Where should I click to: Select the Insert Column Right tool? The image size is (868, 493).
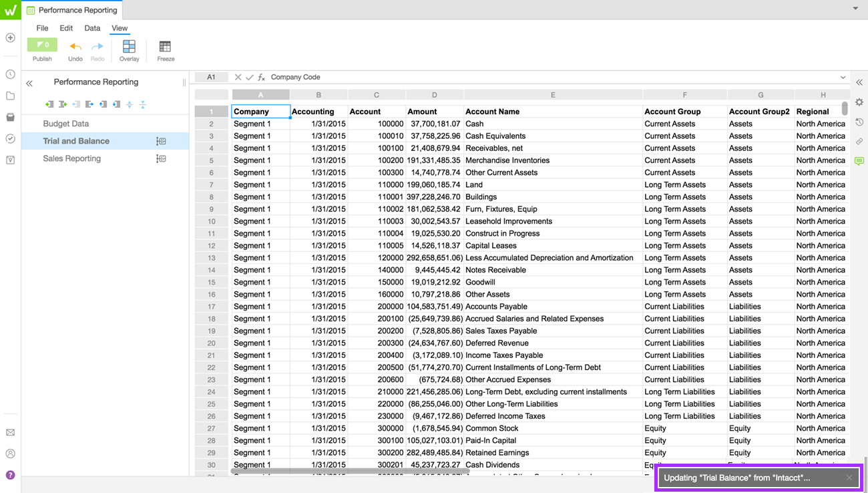[x=63, y=104]
